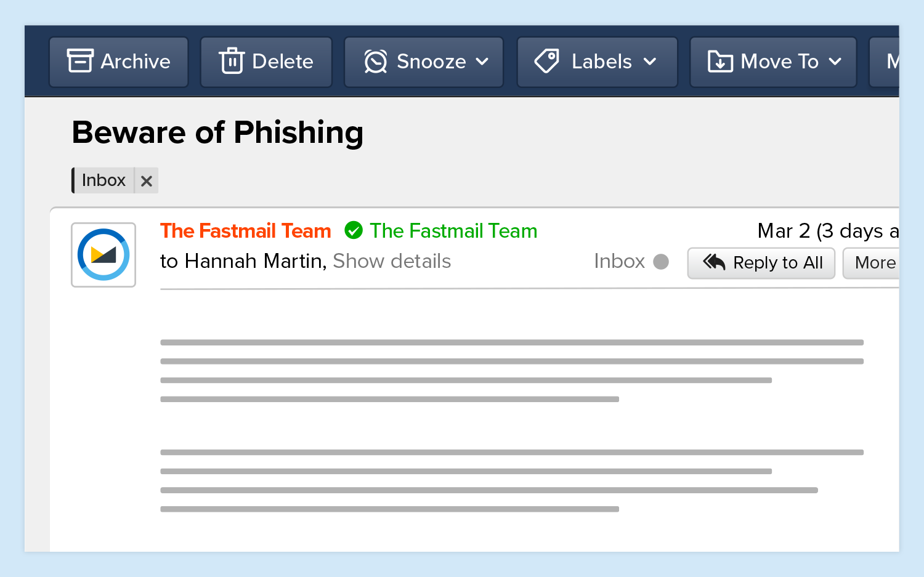This screenshot has height=577, width=924.
Task: Click the Inbox label tag
Action: click(103, 180)
